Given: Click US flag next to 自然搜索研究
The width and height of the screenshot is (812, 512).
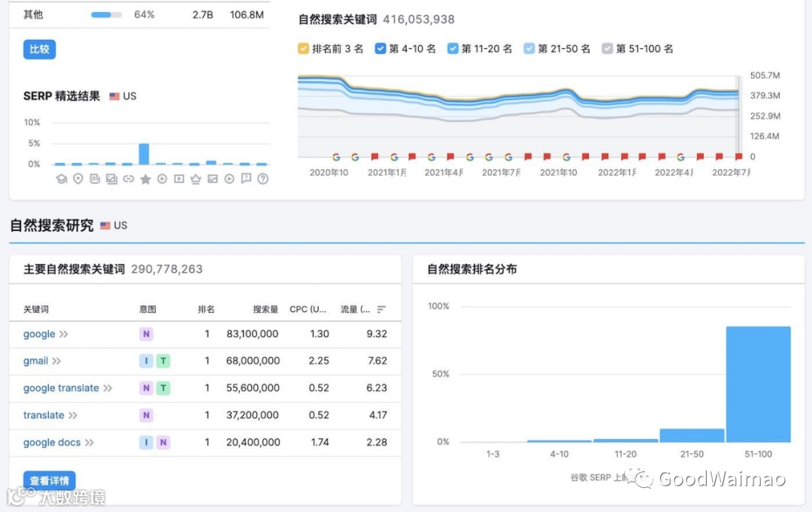Looking at the screenshot, I should 105,226.
